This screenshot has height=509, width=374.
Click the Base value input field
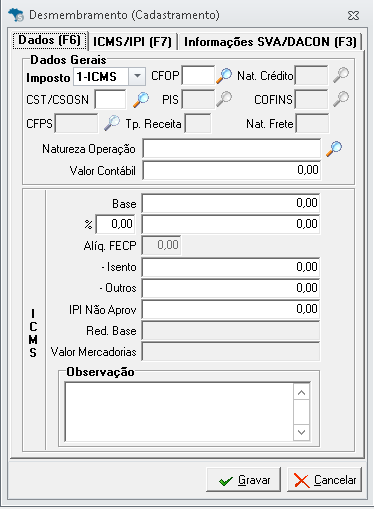pos(231,203)
